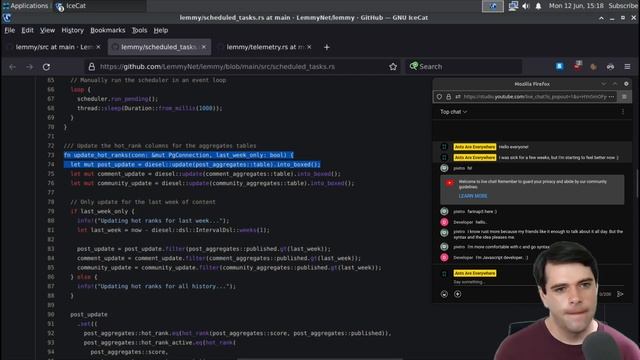Screen dimensions: 640x360
Task: Bookmark this page with the star icon
Action: 393,67
